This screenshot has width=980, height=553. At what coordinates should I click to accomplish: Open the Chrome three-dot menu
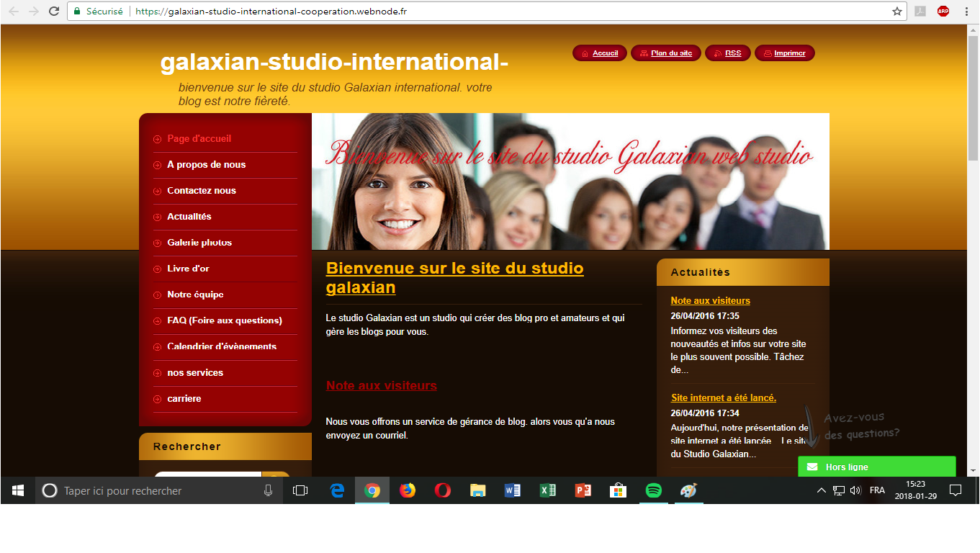(966, 12)
